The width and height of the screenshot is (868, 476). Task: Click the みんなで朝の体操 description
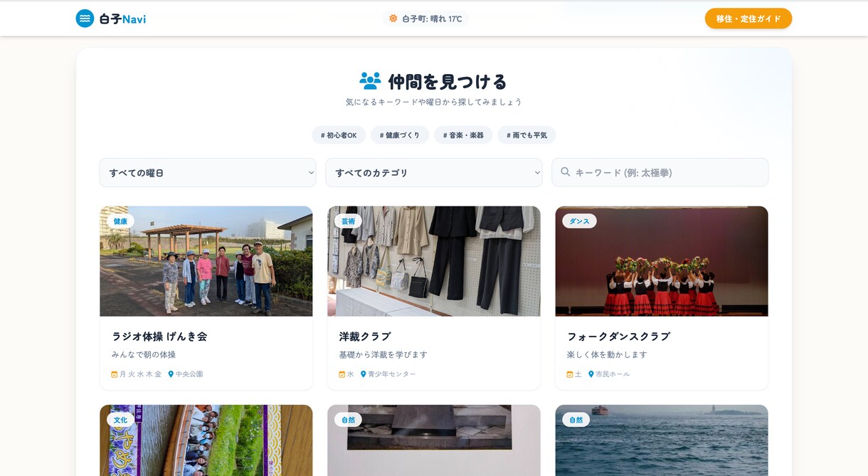click(144, 354)
